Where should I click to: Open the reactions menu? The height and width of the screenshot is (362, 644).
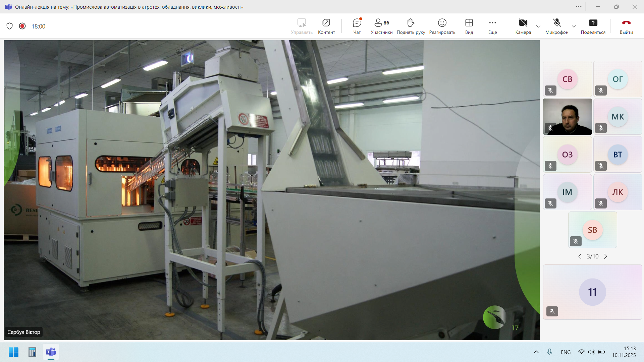point(442,26)
